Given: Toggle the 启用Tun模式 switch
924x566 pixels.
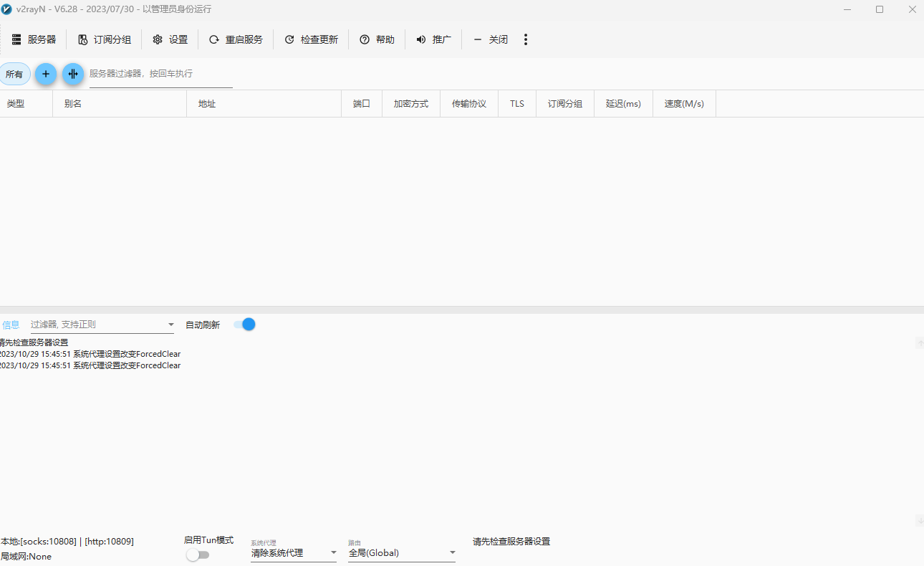Looking at the screenshot, I should coord(198,555).
